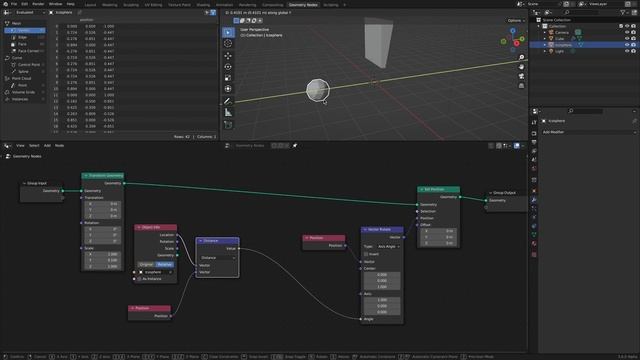Collapse the Collection tree in outliner
Image resolution: width=640 pixels, height=360 pixels.
pos(539,26)
